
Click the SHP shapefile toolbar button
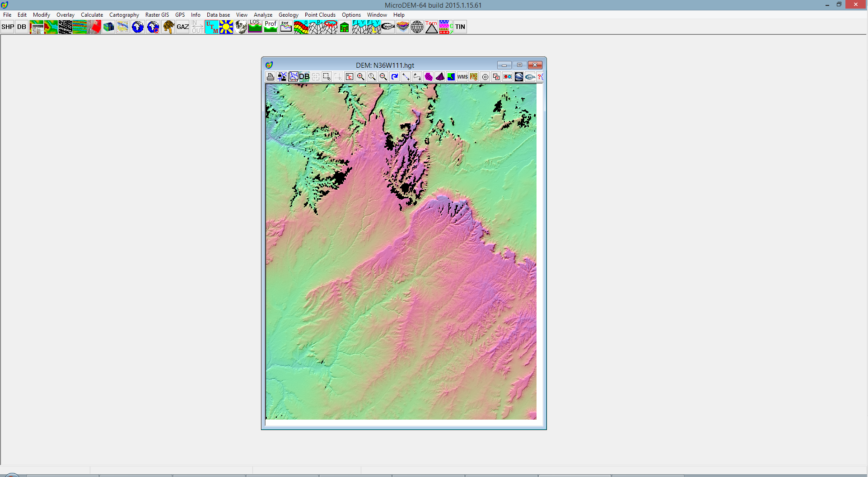click(8, 27)
